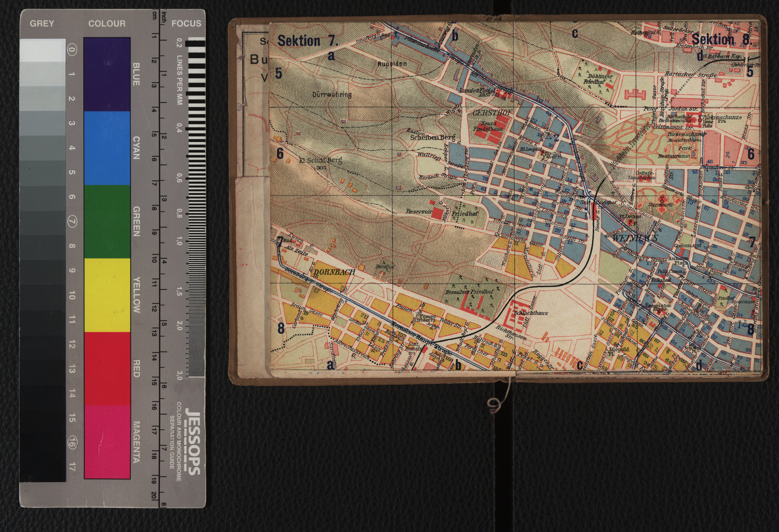
Task: Select the green colour patch
Action: click(107, 222)
